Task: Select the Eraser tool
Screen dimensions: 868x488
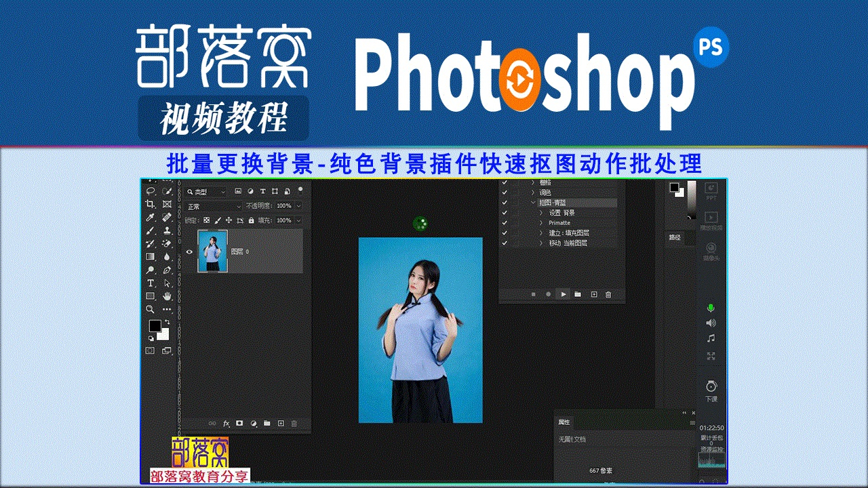Action: (x=167, y=243)
